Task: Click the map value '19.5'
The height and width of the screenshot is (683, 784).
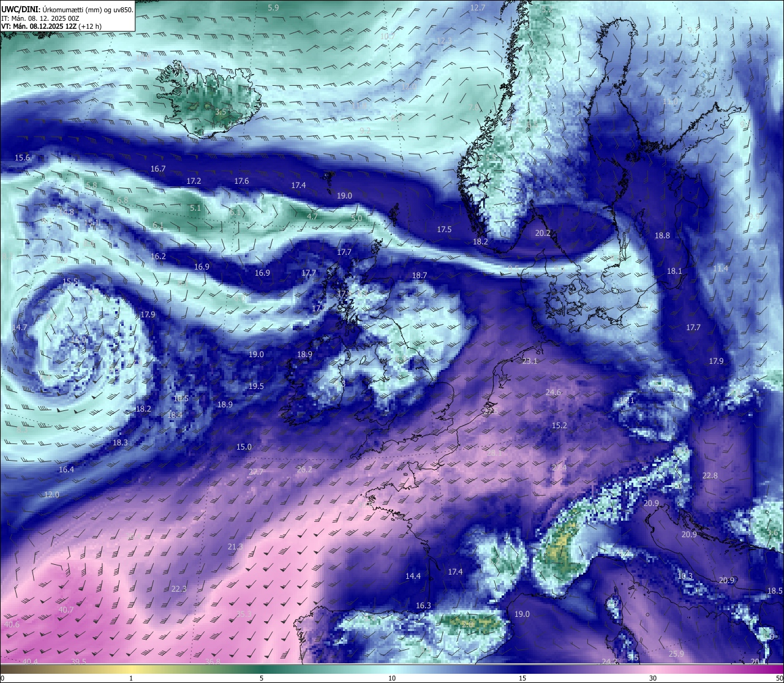Action: click(256, 387)
